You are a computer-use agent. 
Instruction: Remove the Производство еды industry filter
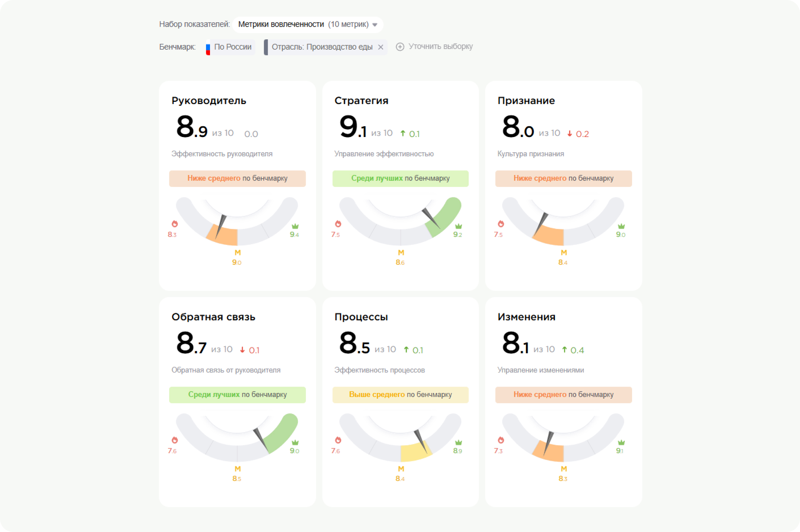point(381,47)
